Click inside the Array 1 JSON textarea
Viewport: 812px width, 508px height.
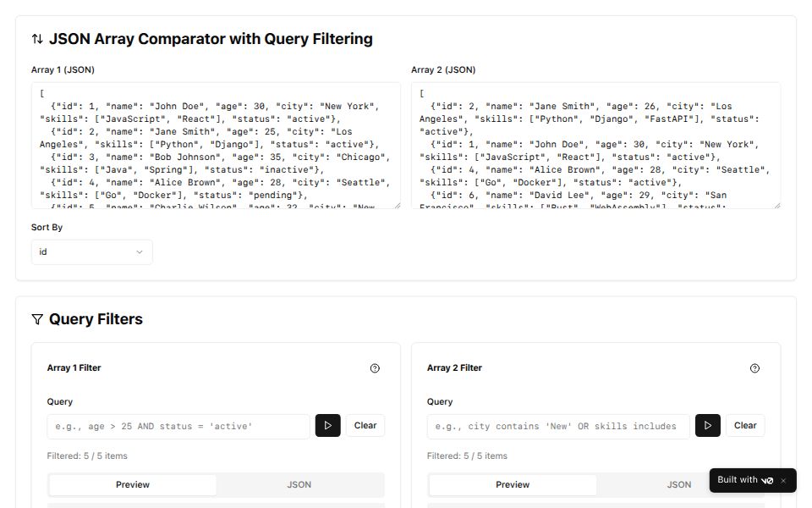click(x=216, y=144)
